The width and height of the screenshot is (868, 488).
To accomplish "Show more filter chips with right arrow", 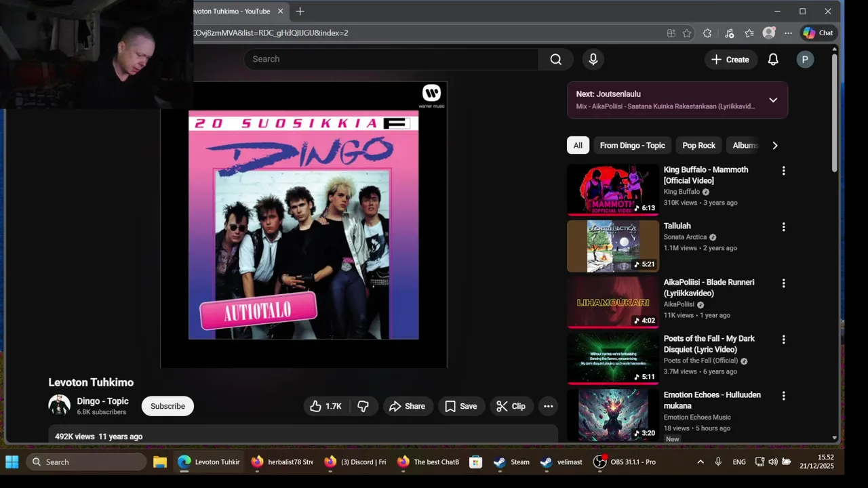I will 775,145.
